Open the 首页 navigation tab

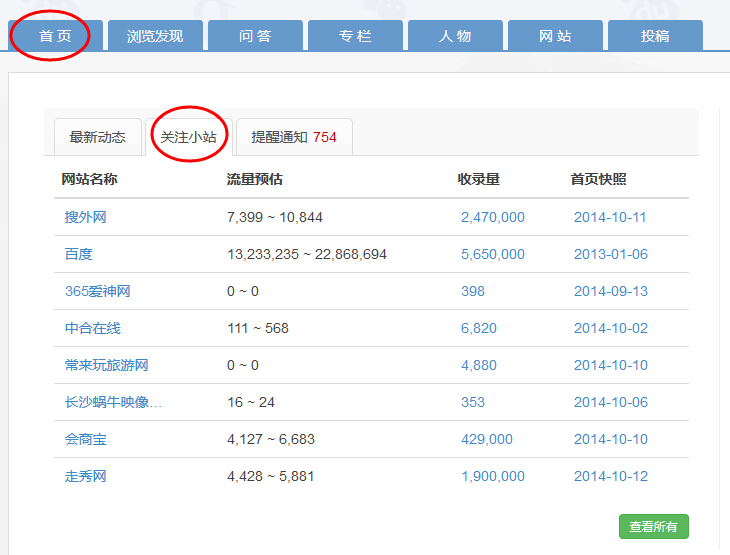click(55, 35)
